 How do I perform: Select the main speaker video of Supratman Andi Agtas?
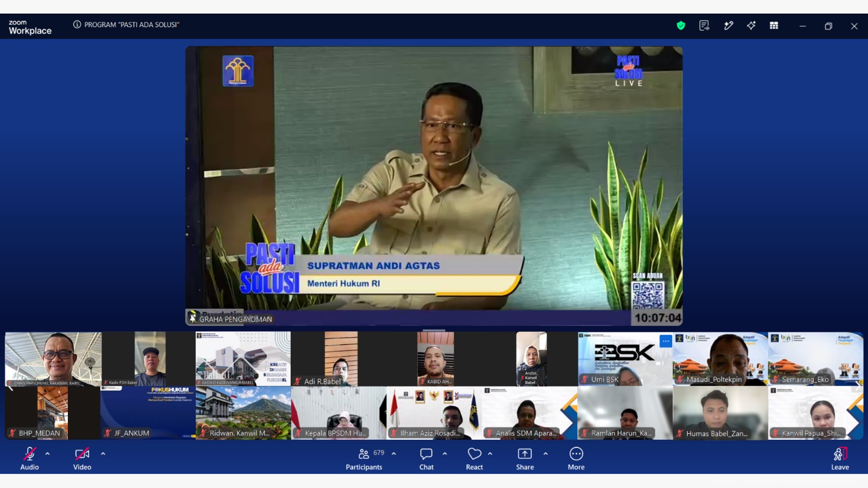coord(434,186)
